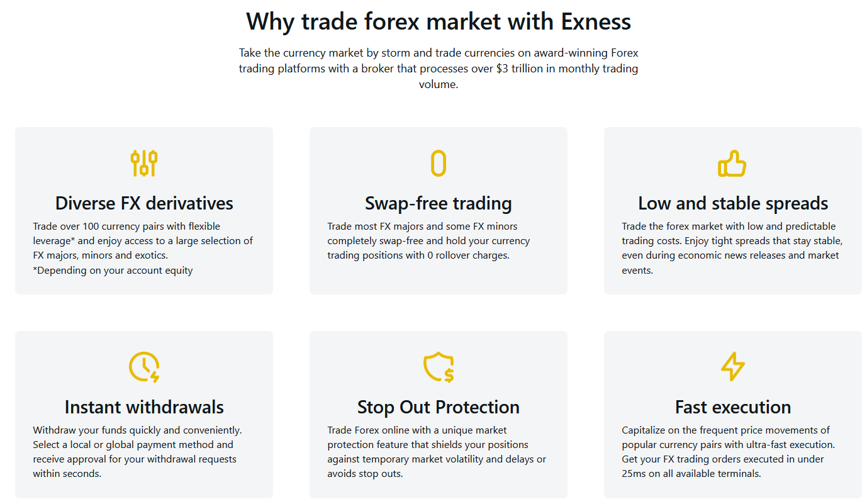
Task: Click the zero swap-free icon
Action: click(439, 164)
